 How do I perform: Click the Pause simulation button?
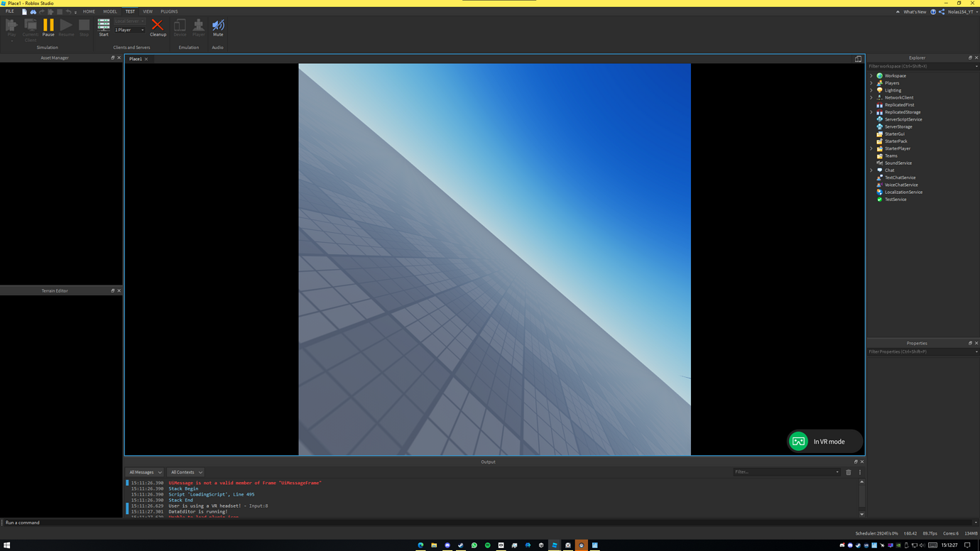pos(48,28)
